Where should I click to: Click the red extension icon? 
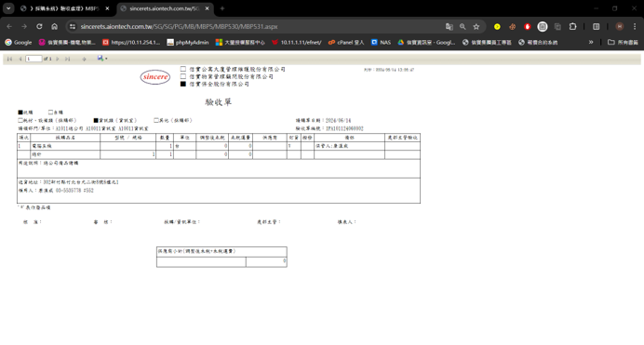pyautogui.click(x=528, y=26)
